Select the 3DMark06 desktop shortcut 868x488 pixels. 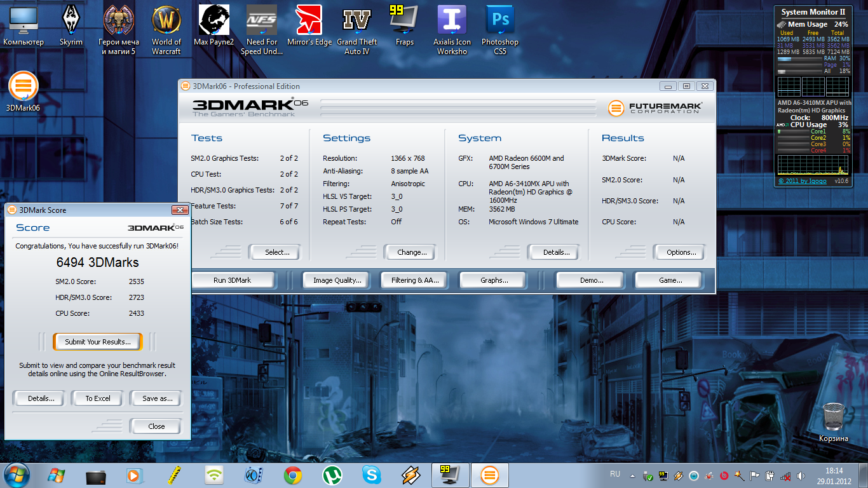(x=24, y=91)
